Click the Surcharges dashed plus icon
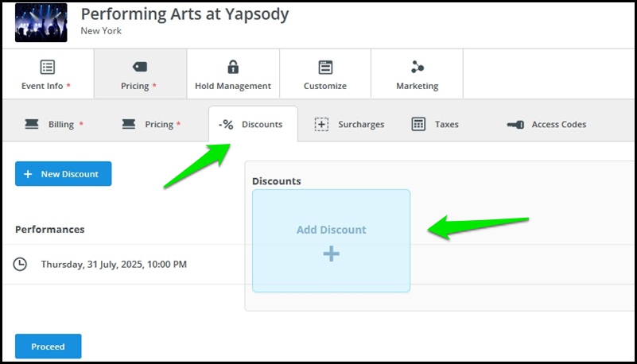The height and width of the screenshot is (364, 637). pyautogui.click(x=321, y=124)
